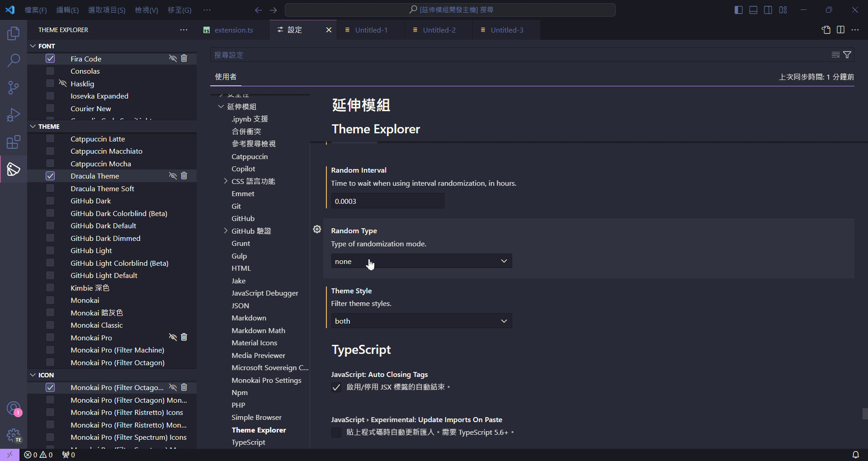Open the Random Type dropdown
Viewport: 868px width, 461px height.
[421, 261]
